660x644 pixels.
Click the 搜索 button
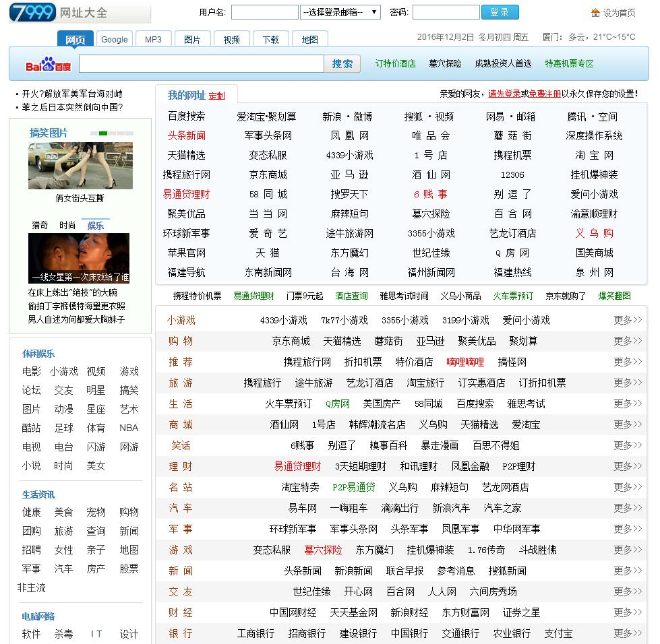(342, 64)
